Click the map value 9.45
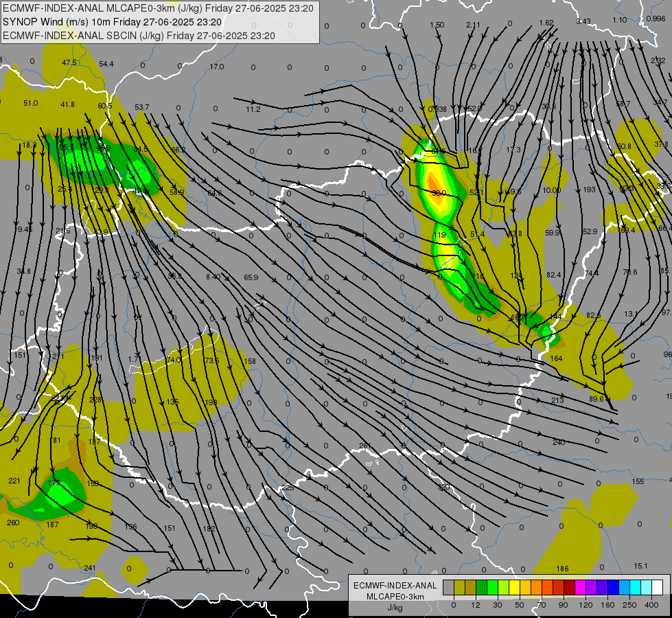The width and height of the screenshot is (672, 618). (x=25, y=229)
